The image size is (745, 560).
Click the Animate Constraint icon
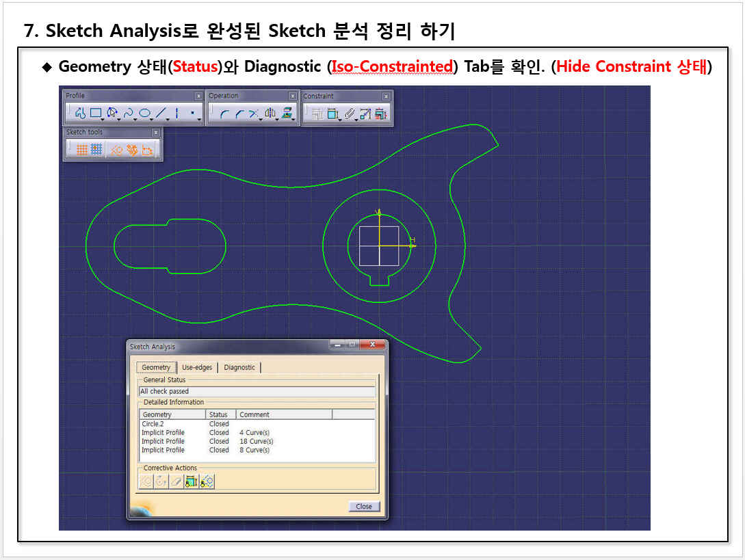coord(366,114)
